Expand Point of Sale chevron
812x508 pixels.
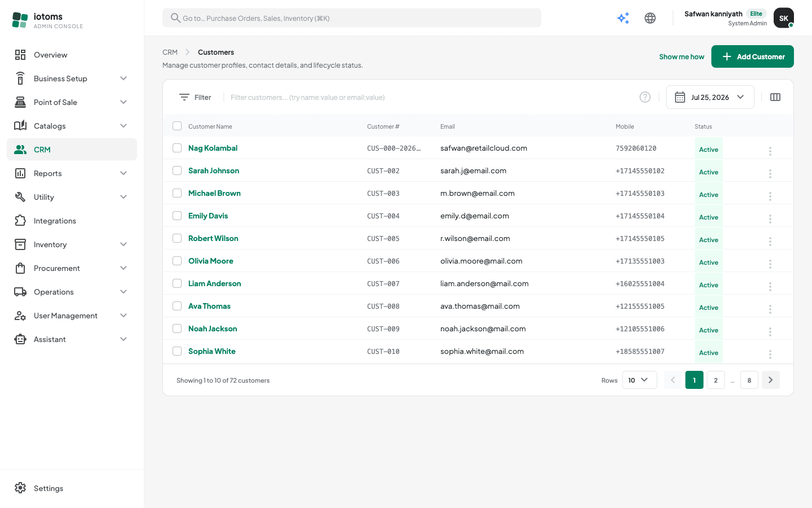coord(123,102)
